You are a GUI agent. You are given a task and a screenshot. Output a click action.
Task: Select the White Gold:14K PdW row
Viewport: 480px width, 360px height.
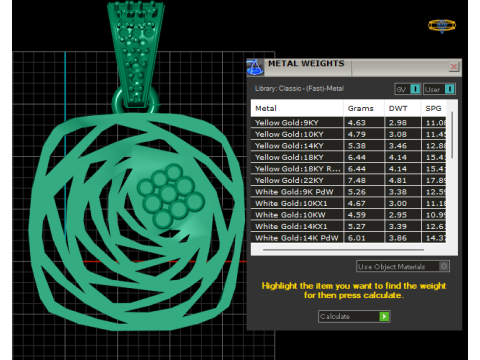pos(349,238)
